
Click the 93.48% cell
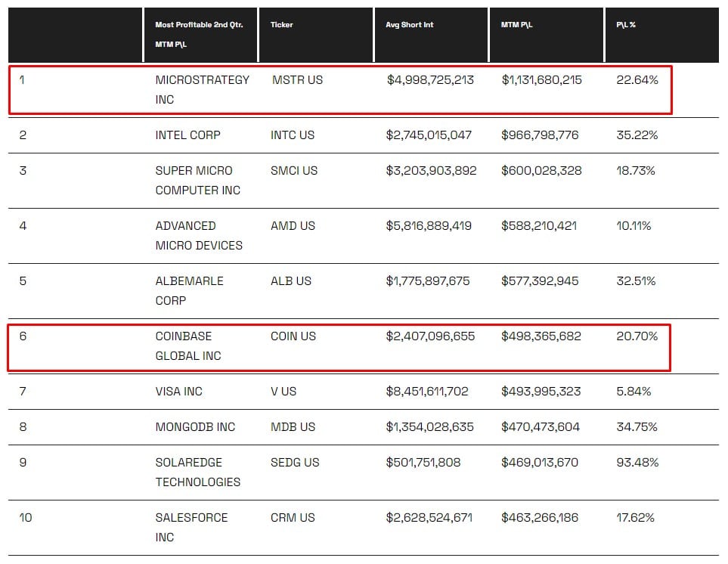pyautogui.click(x=637, y=463)
